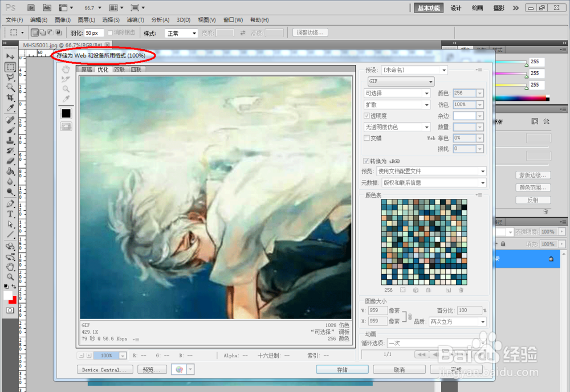Toggle the 转换为 sRGB checkbox
Screen dimensions: 570x392
coord(367,161)
